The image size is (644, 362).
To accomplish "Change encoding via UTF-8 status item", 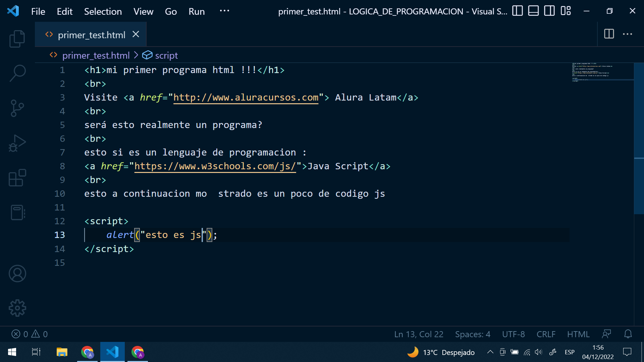I will pos(513,334).
